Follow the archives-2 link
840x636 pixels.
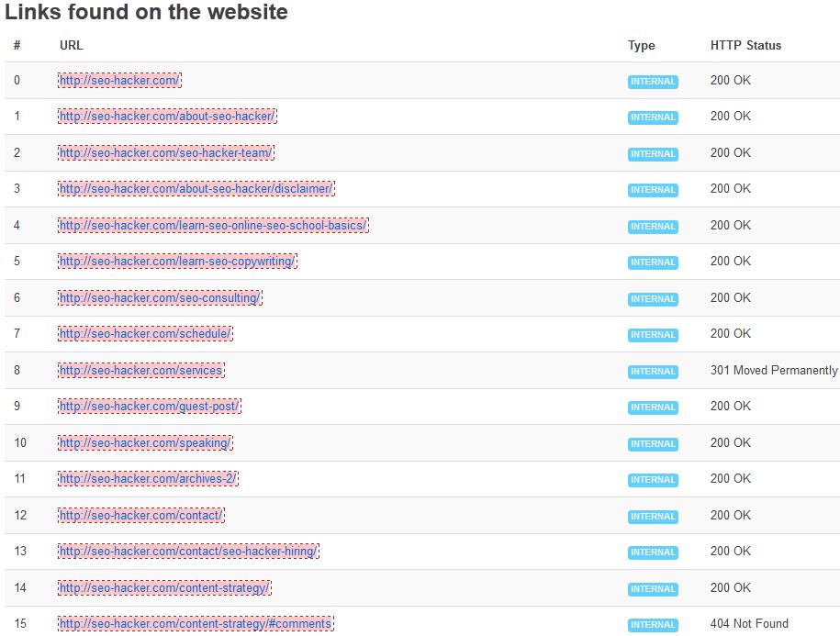click(x=149, y=479)
